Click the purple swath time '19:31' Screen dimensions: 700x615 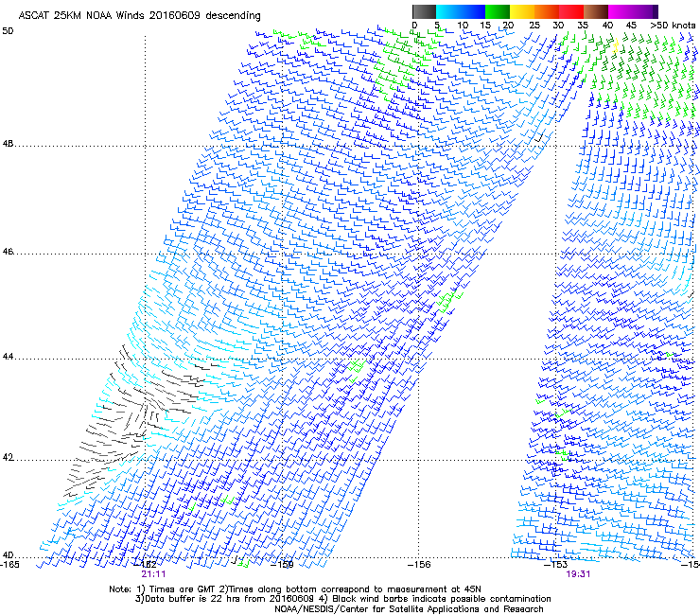point(579,574)
